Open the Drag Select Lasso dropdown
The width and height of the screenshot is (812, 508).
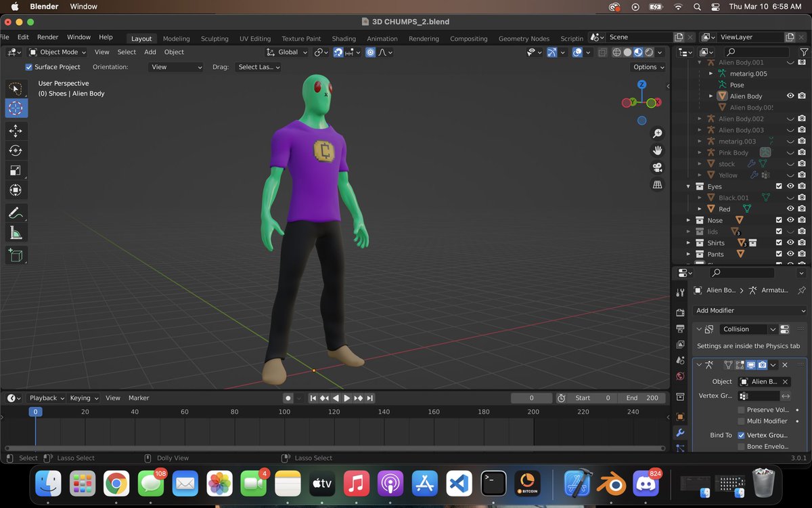pos(258,67)
